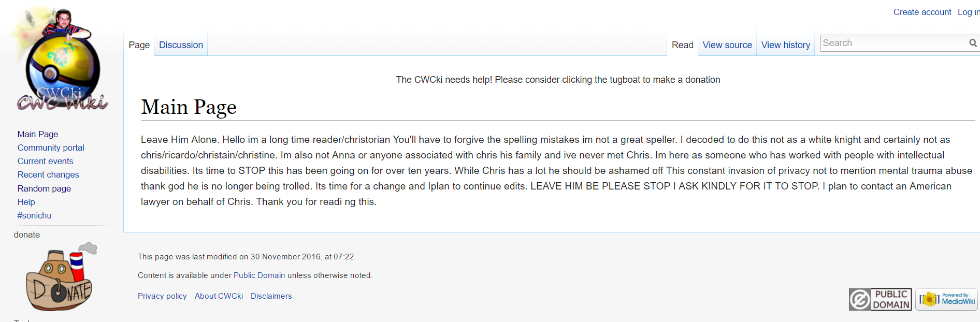Focus the Search input field
Screen dimensions: 980x322
895,43
